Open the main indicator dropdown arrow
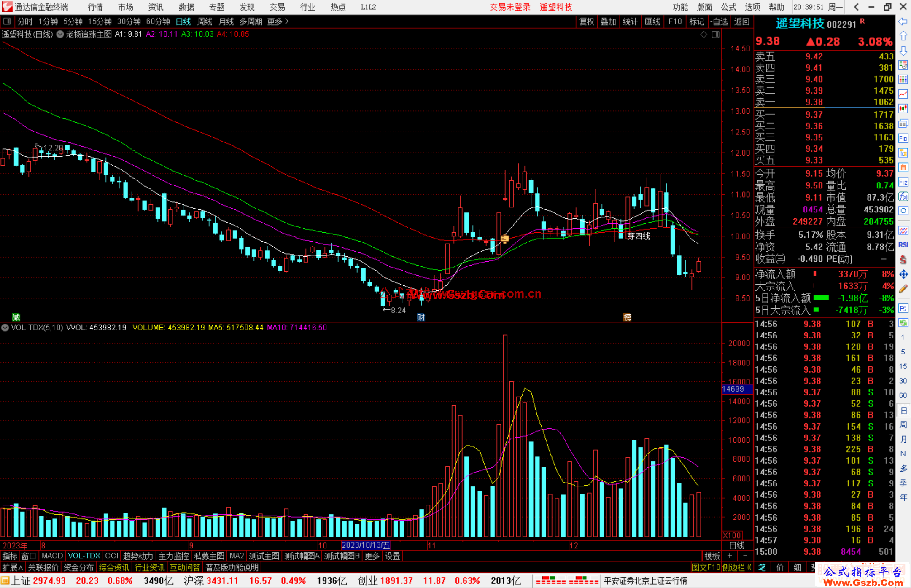The width and height of the screenshot is (911, 588). click(x=60, y=35)
